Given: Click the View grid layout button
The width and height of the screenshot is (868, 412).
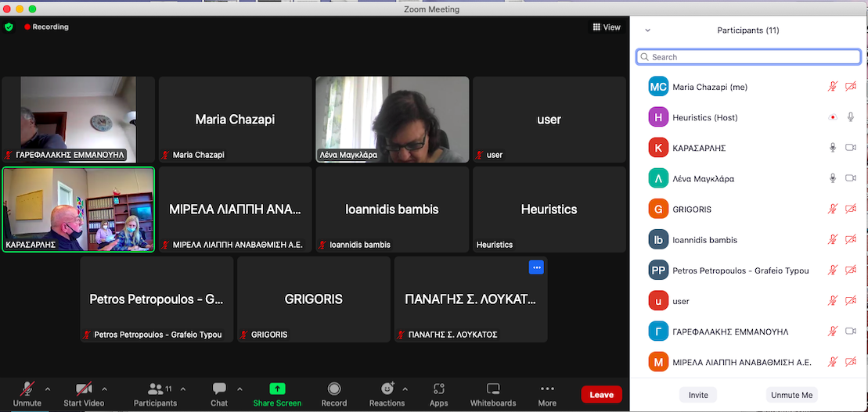Looking at the screenshot, I should pyautogui.click(x=607, y=27).
